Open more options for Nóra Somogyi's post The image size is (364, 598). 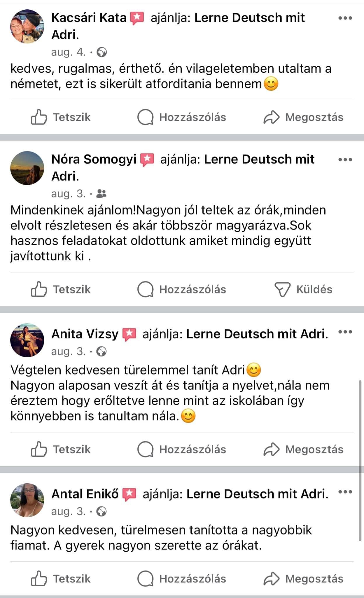345,160
